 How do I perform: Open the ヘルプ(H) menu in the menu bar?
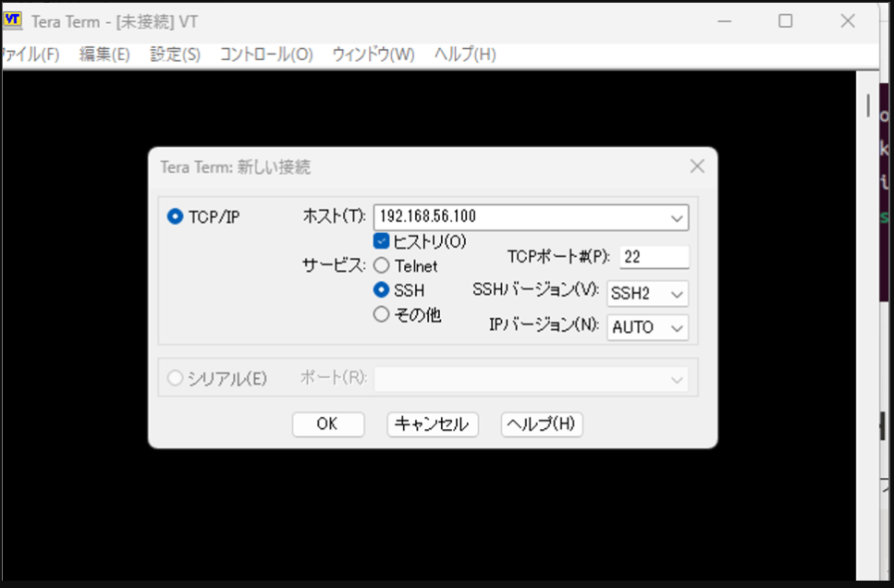click(465, 55)
